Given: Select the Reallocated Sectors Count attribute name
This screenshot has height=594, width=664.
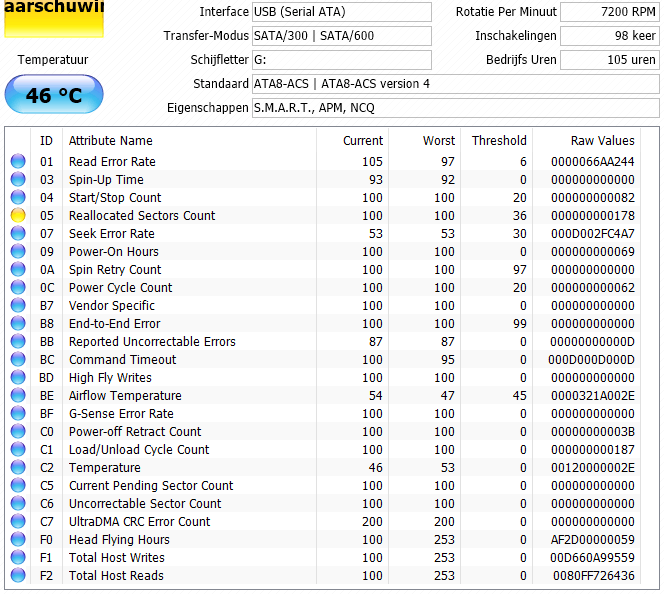Looking at the screenshot, I should [142, 215].
